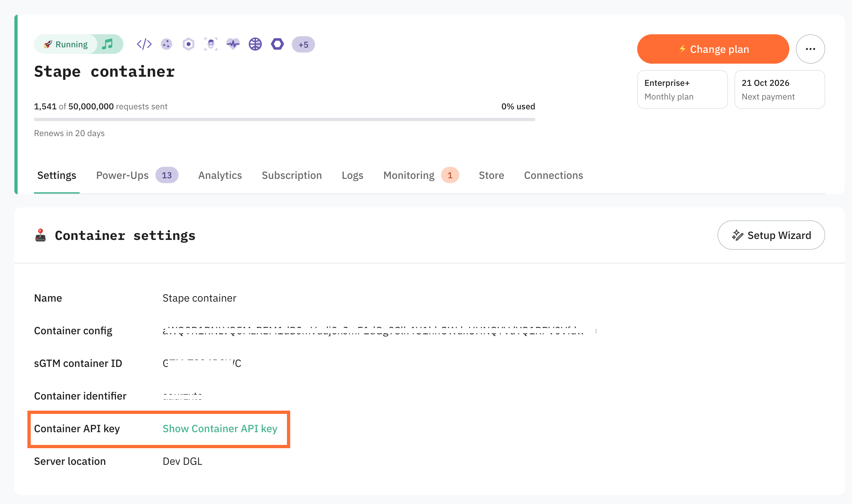Click the 'Stape container' name value
The image size is (852, 504).
coord(199,298)
